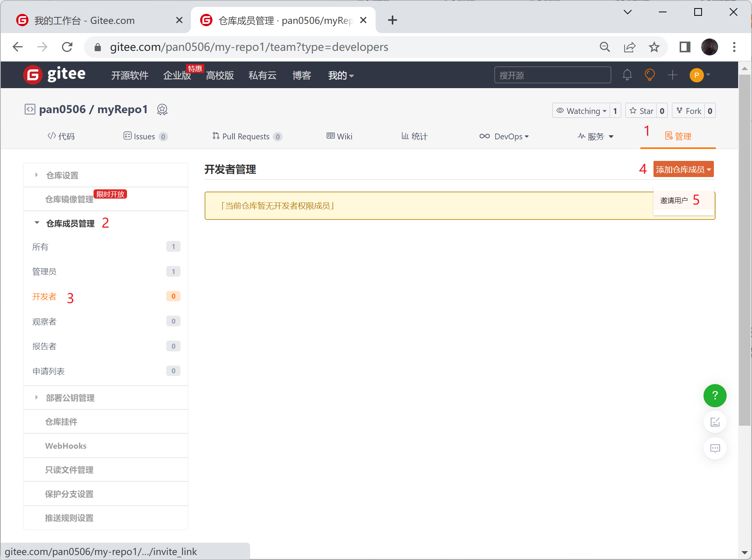The image size is (752, 560).
Task: Toggle Star on the repository
Action: click(x=641, y=111)
